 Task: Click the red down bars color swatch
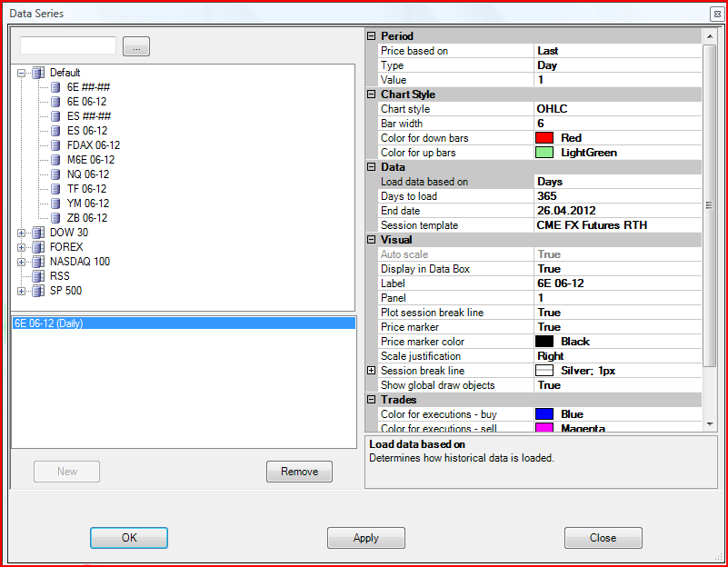click(544, 138)
